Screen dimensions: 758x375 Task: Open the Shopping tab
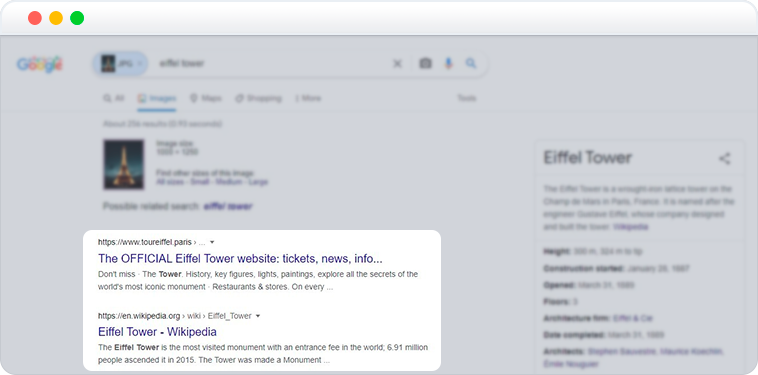tap(258, 98)
